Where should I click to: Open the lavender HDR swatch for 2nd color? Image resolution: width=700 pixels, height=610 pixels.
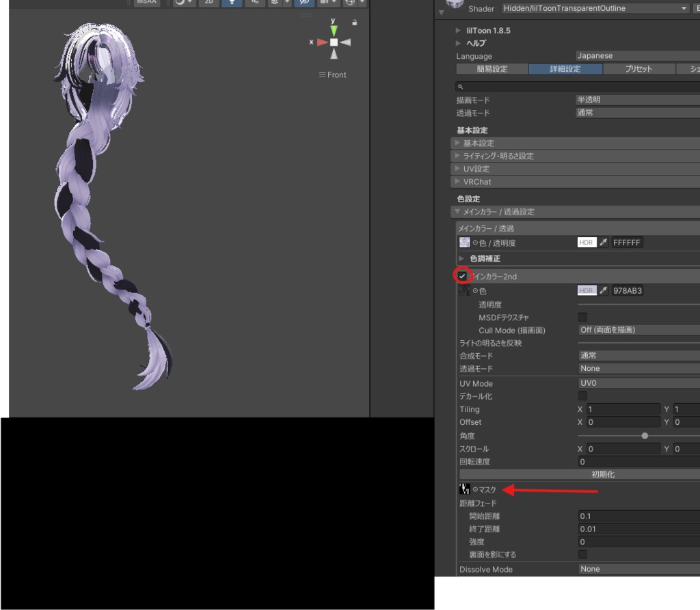pos(587,290)
